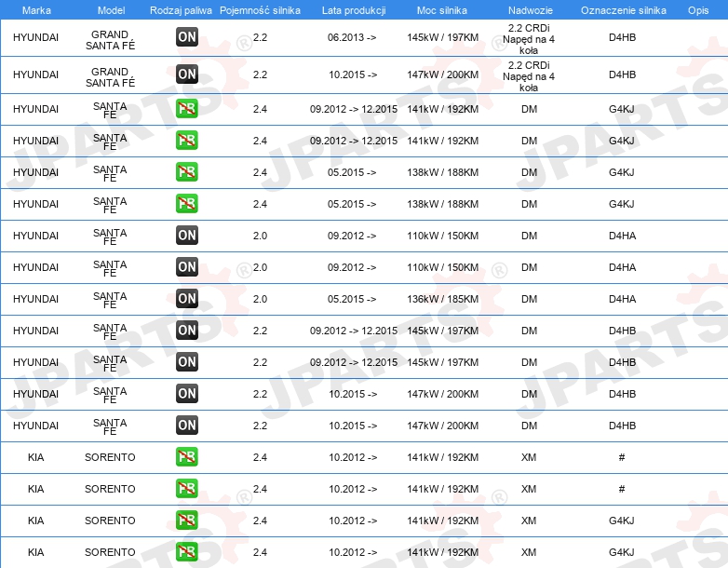The width and height of the screenshot is (728, 568).
Task: Click the Lata produkcji column header
Action: pyautogui.click(x=354, y=10)
